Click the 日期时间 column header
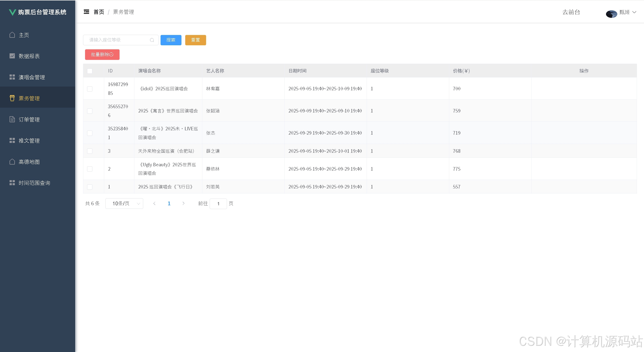Viewport: 644px width, 352px height. click(x=297, y=71)
